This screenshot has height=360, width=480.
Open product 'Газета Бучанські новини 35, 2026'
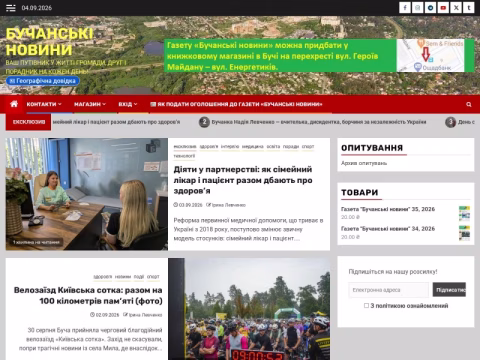pos(388,209)
